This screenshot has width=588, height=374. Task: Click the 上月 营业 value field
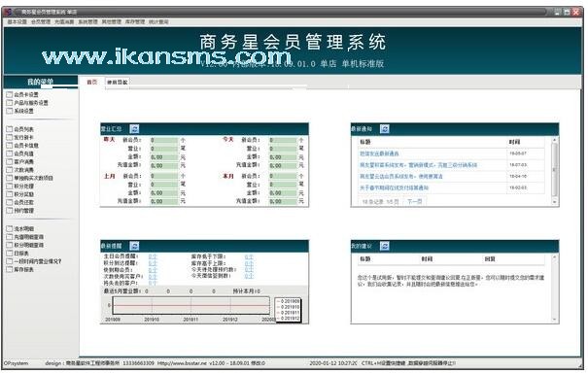[164, 185]
